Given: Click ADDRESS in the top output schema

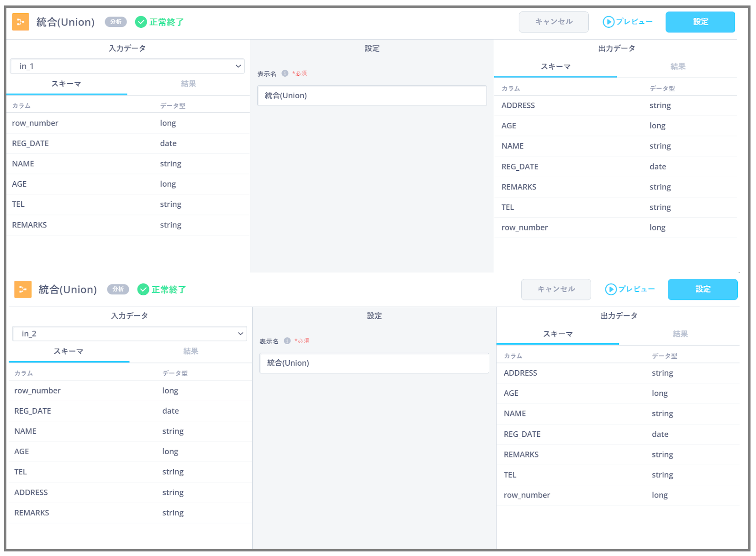Looking at the screenshot, I should [518, 105].
